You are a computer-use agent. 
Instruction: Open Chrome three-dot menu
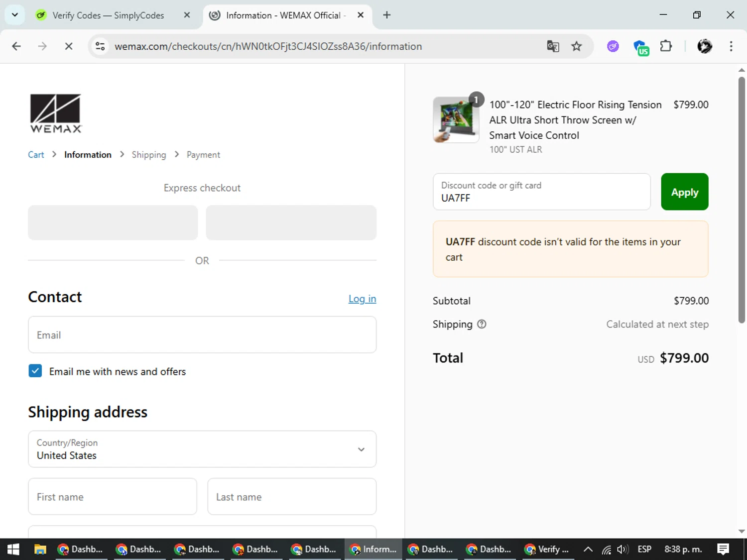pyautogui.click(x=731, y=46)
